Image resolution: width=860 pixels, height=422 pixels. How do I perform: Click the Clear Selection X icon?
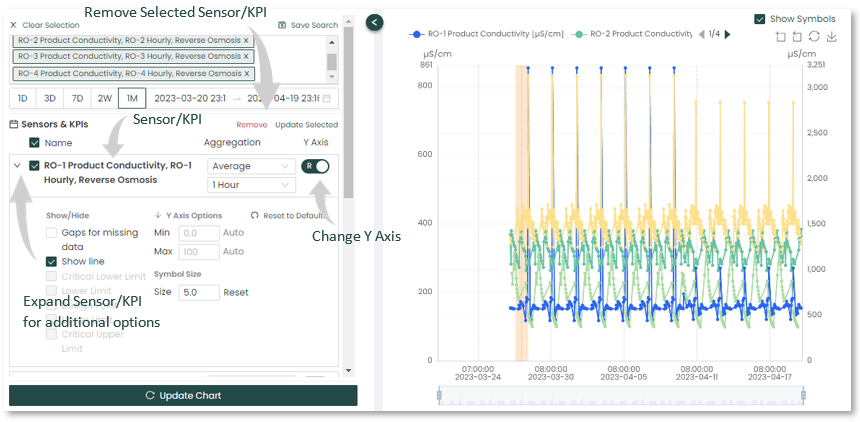point(13,24)
